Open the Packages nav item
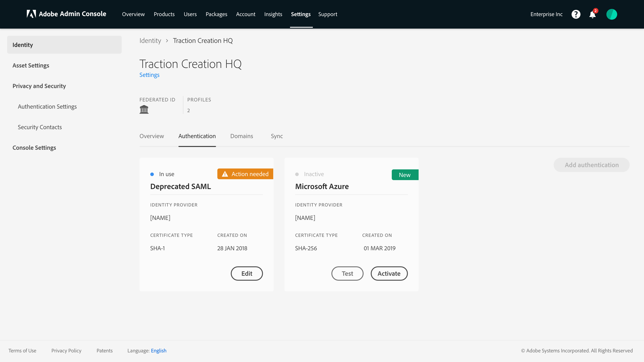 point(216,14)
